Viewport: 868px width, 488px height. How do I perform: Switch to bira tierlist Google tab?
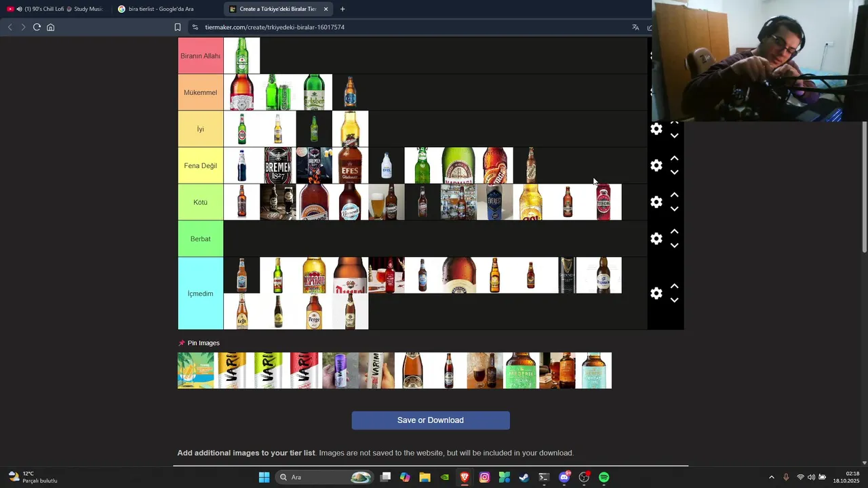[165, 9]
